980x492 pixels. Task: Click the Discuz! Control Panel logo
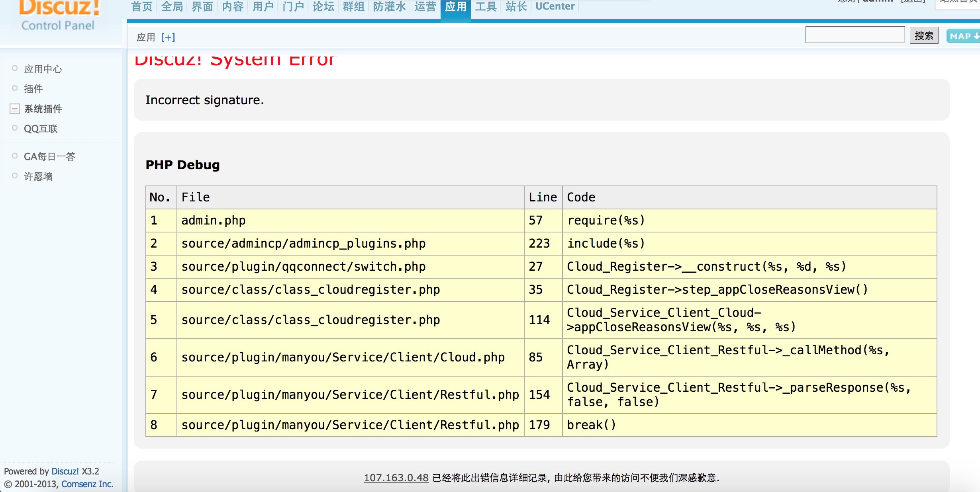(59, 16)
